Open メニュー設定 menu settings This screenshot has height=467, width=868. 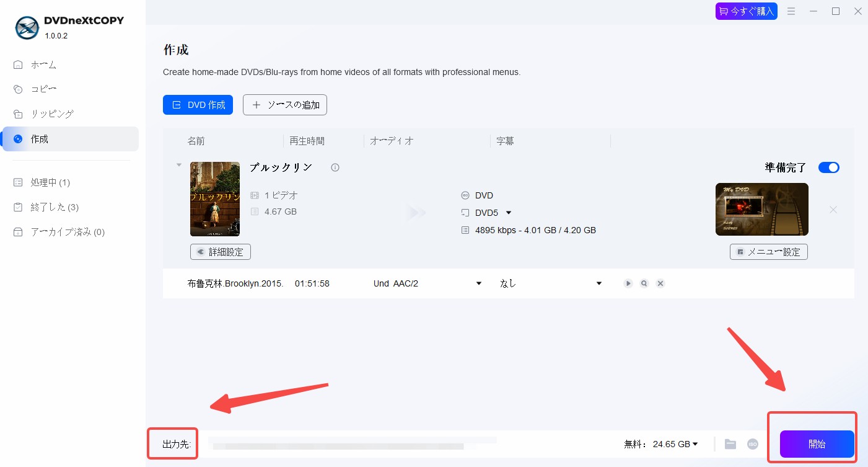(x=769, y=252)
